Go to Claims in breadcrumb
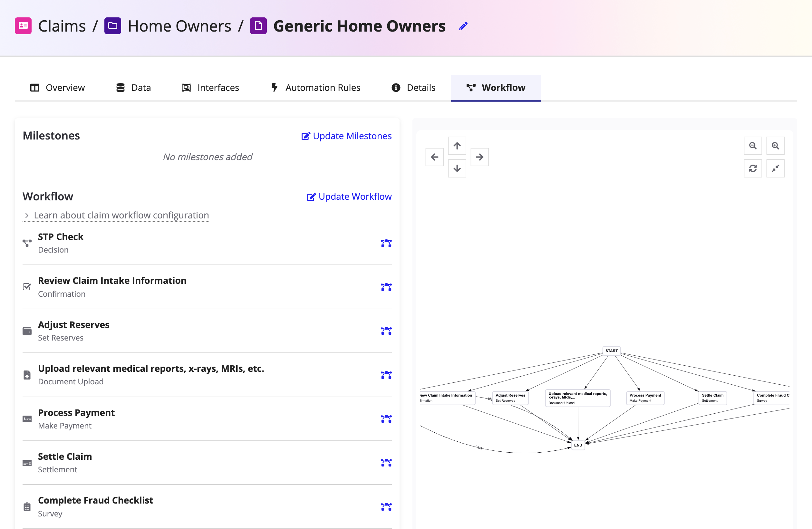The image size is (812, 529). [62, 26]
